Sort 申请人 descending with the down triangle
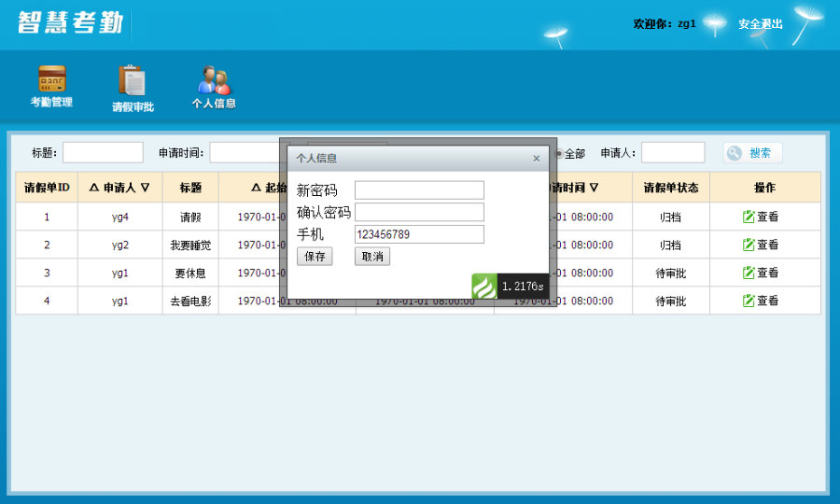 [x=146, y=188]
